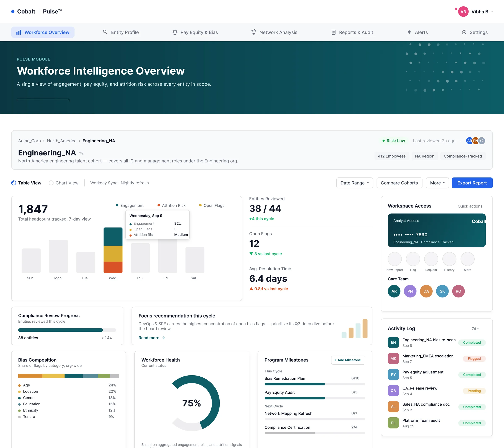Select the Table View radio button
The width and height of the screenshot is (504, 448).
(x=14, y=183)
